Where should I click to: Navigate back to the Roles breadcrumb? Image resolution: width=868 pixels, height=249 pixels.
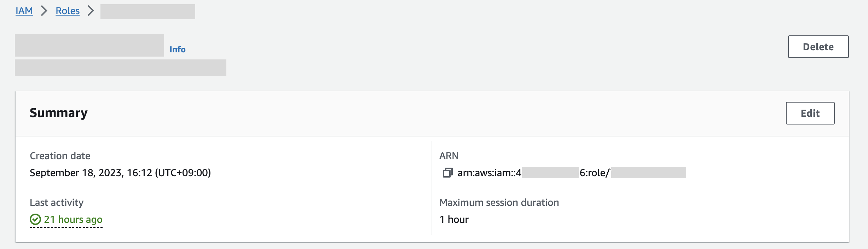(68, 11)
